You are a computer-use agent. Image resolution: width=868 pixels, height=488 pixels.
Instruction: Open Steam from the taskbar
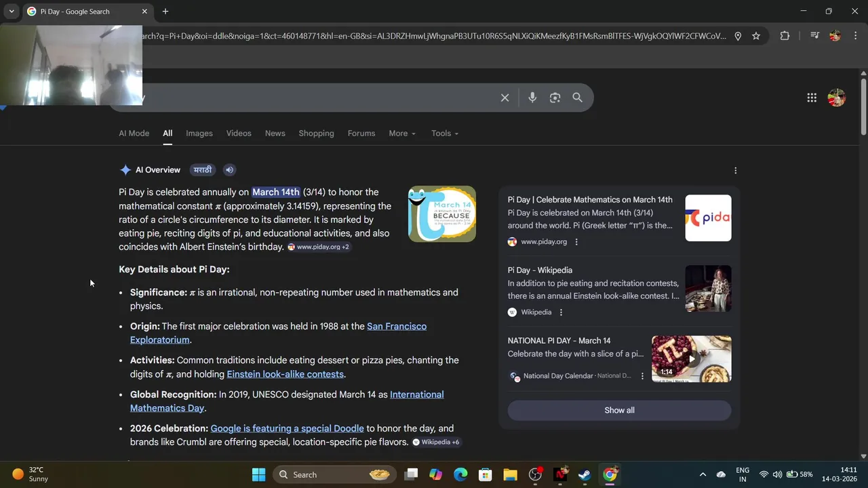[585, 474]
